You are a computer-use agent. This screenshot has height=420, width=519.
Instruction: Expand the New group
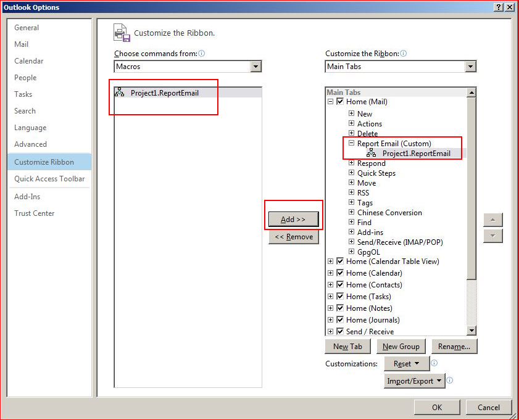point(352,113)
